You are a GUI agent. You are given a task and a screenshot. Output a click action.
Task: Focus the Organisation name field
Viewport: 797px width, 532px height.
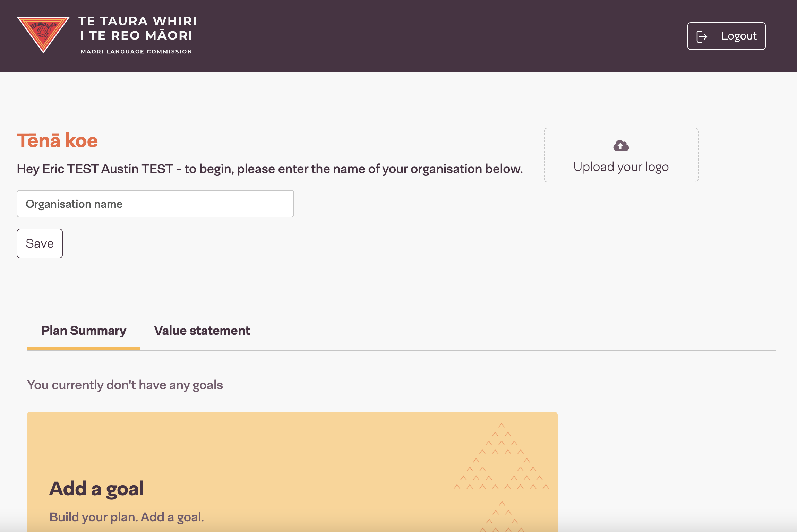point(155,204)
